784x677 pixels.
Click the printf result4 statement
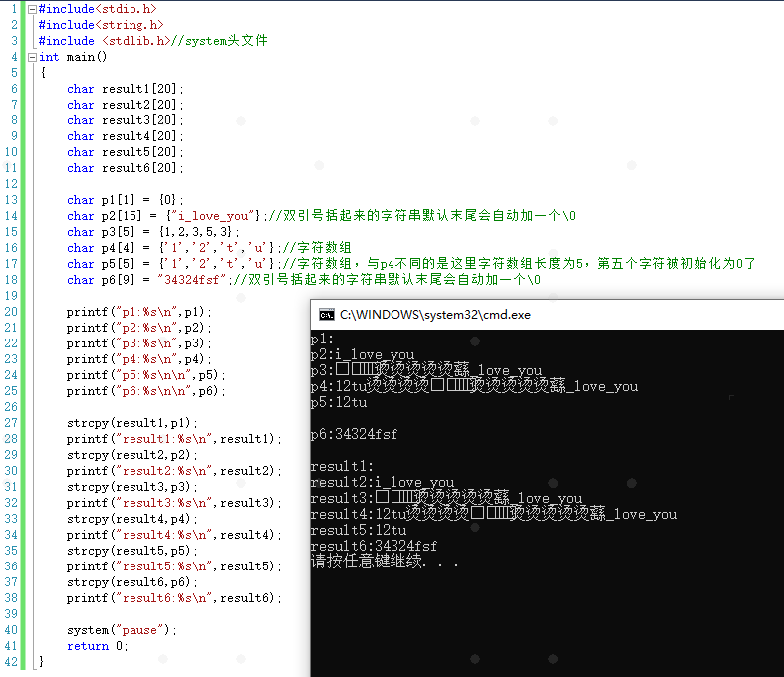coord(174,536)
